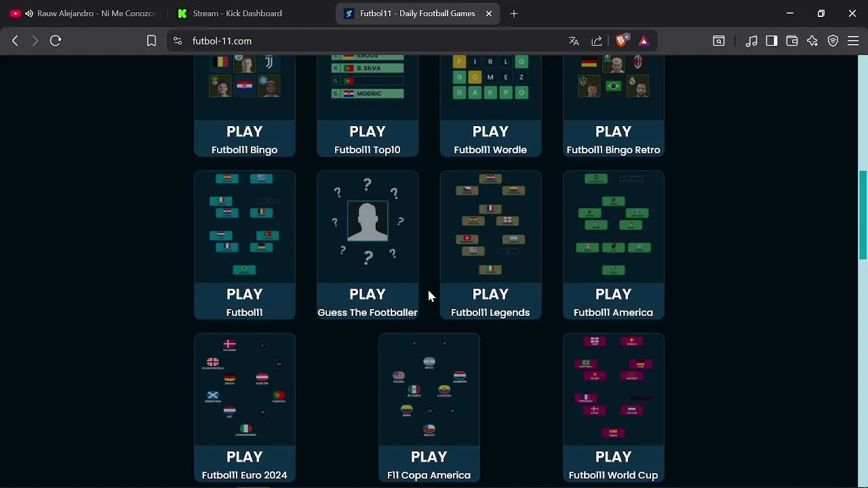The height and width of the screenshot is (488, 868).
Task: Play F11 Copa America
Action: [x=429, y=464]
